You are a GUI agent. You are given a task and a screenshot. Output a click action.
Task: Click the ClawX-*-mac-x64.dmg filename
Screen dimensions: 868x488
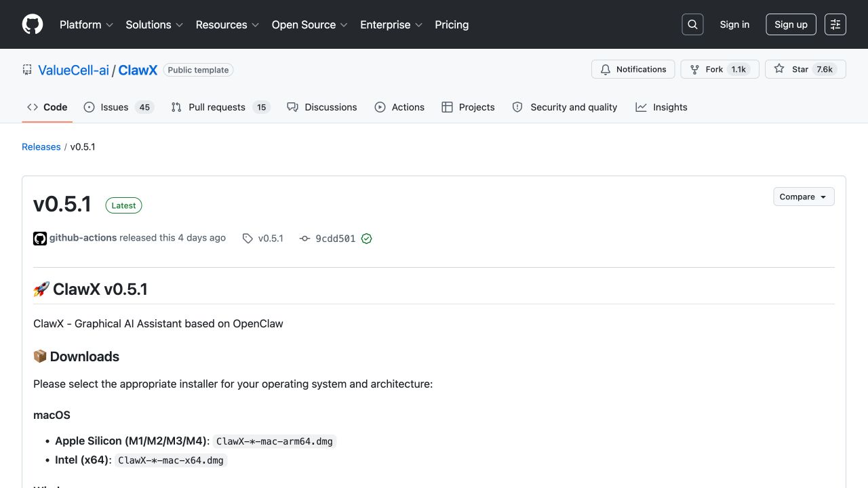pos(171,460)
